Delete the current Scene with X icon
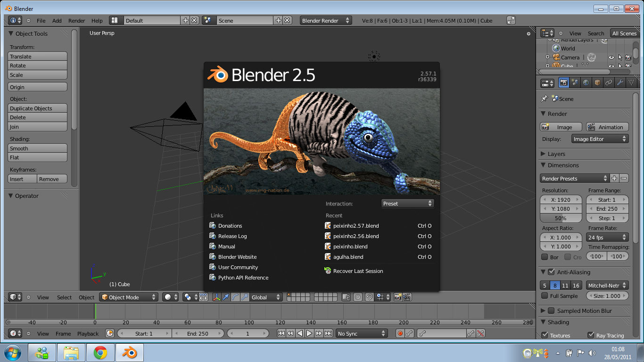 click(x=288, y=21)
